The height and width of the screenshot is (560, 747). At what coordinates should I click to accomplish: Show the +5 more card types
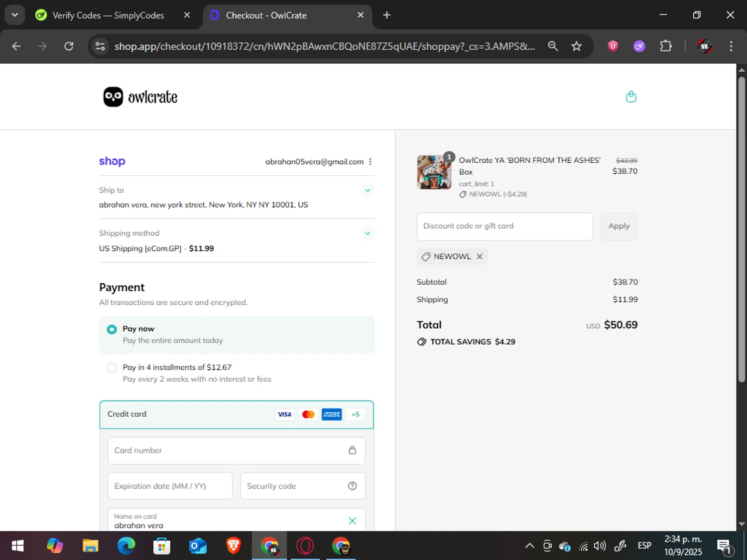tap(355, 414)
